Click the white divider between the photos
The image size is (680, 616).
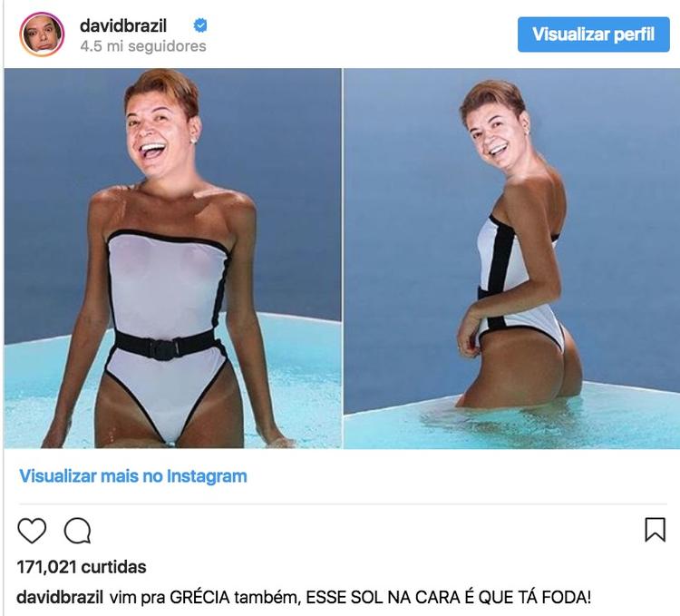343,259
